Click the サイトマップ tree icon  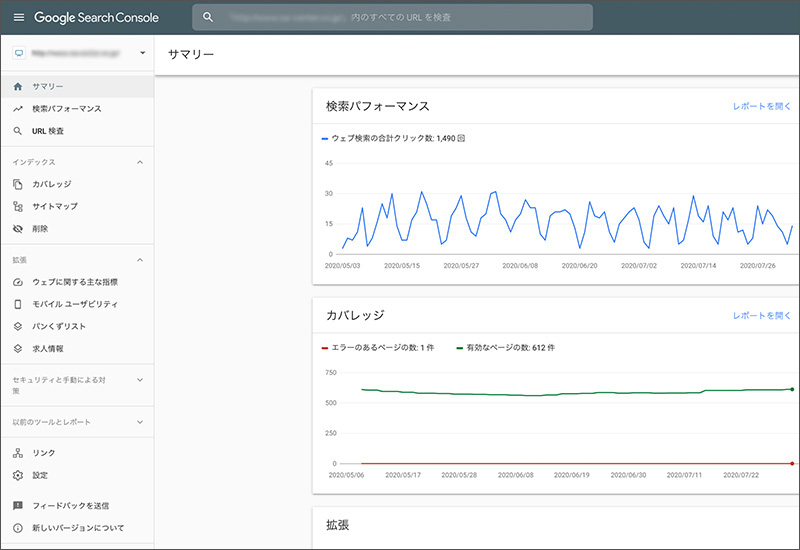18,207
